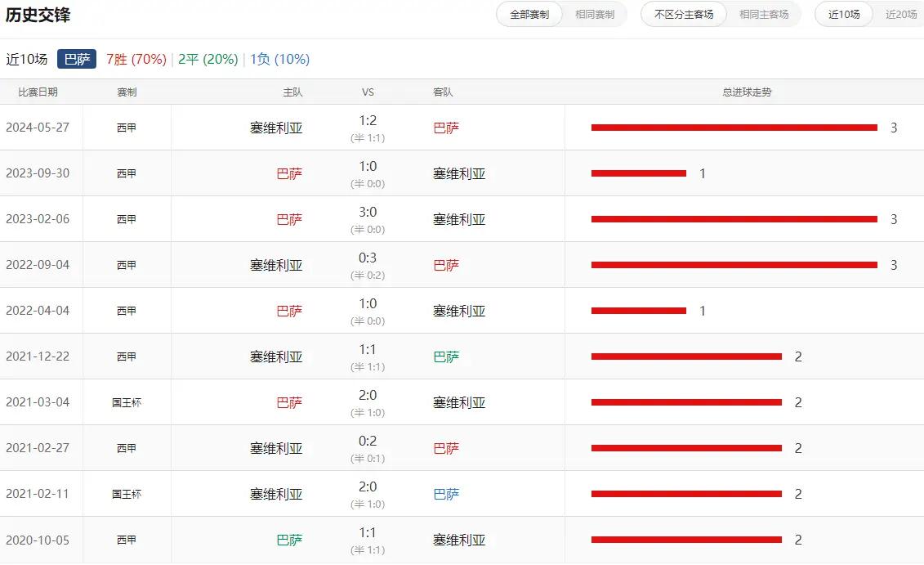Click 西甲 in the 2024-05-27 row

127,128
